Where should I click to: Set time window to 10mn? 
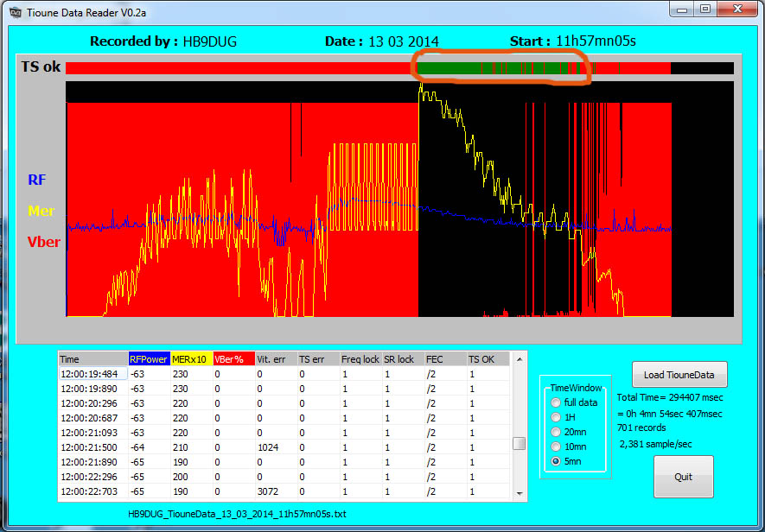tap(556, 446)
